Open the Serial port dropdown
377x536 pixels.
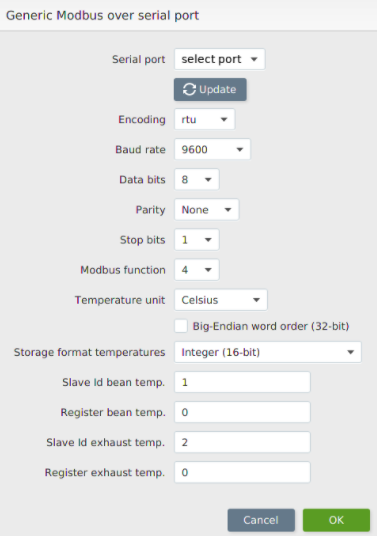coord(219,59)
